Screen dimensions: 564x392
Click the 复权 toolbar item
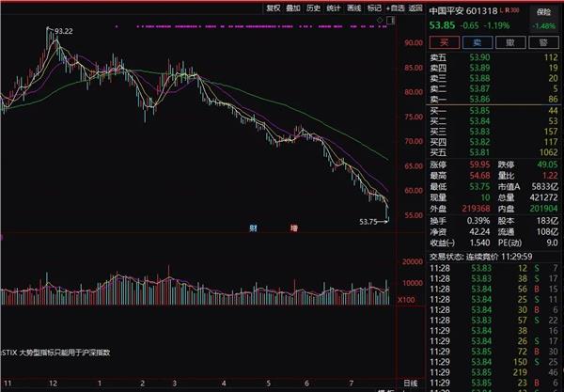[x=273, y=8]
